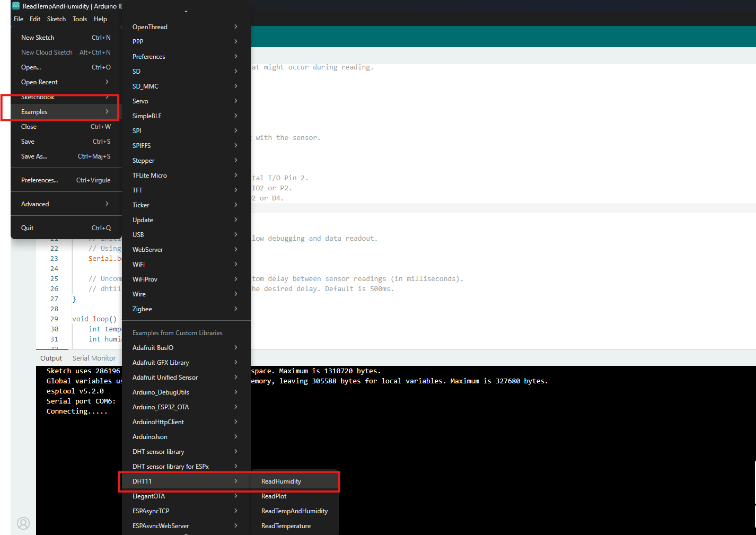Open the Adafruit Unified Sensor examples
Viewport: 756px width, 535px height.
click(186, 378)
